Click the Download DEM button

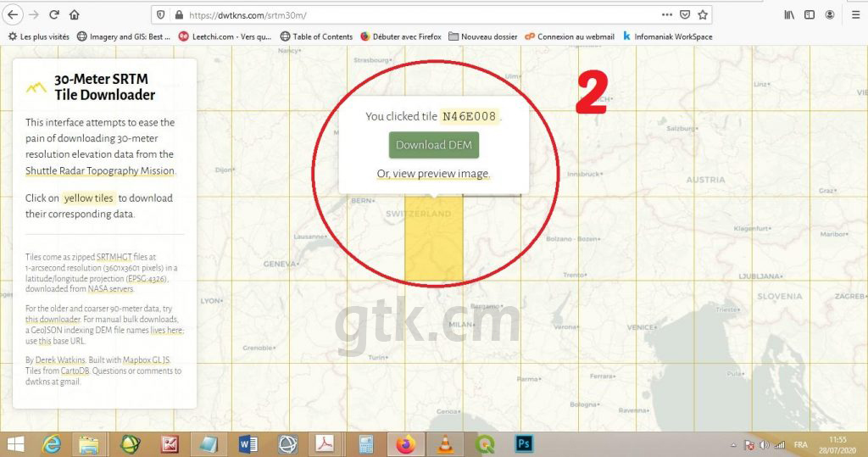[x=433, y=145]
